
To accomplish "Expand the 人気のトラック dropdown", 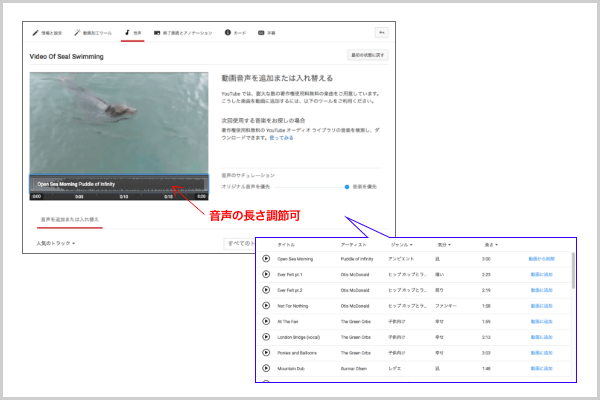I will tap(55, 243).
